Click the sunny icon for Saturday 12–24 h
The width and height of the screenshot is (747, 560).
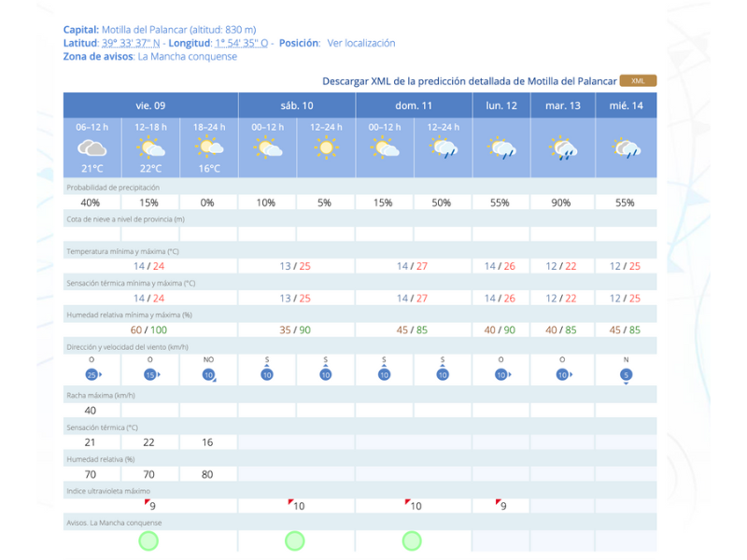click(326, 147)
